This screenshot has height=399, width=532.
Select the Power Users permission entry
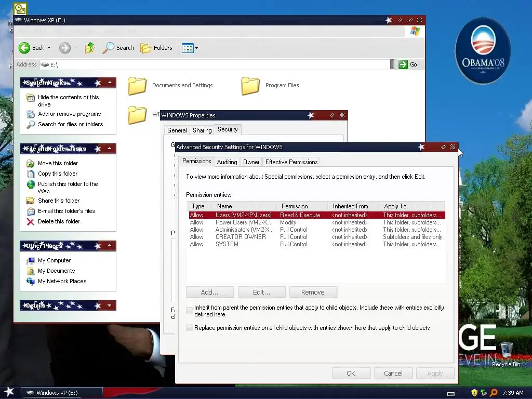tap(316, 222)
